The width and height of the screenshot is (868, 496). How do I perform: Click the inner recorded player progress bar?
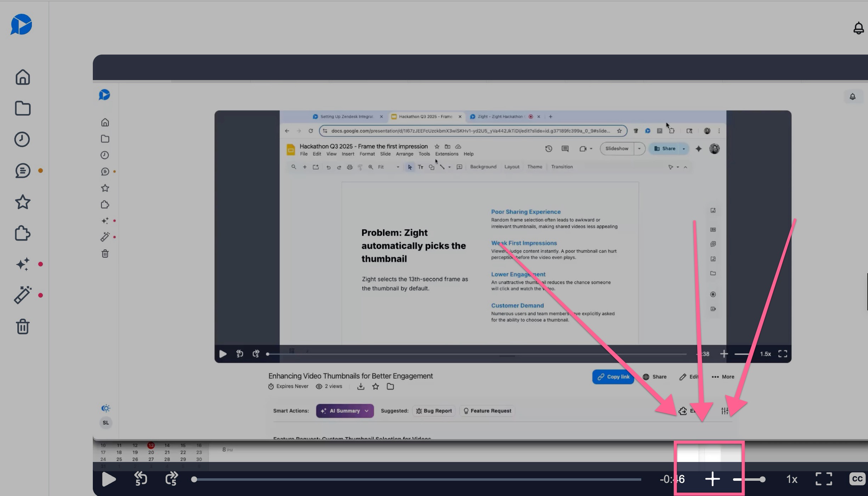pyautogui.click(x=477, y=354)
